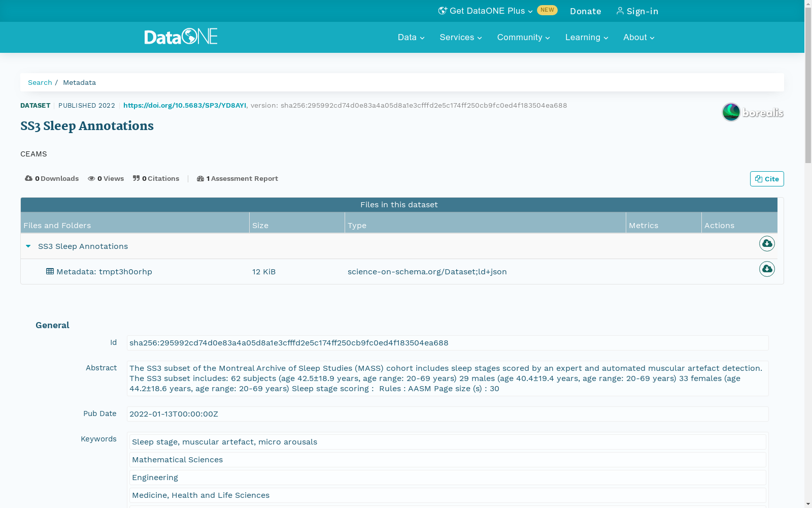The height and width of the screenshot is (508, 812).
Task: Click the table icon beside Metadata tmpt3h0orhp
Action: click(50, 271)
